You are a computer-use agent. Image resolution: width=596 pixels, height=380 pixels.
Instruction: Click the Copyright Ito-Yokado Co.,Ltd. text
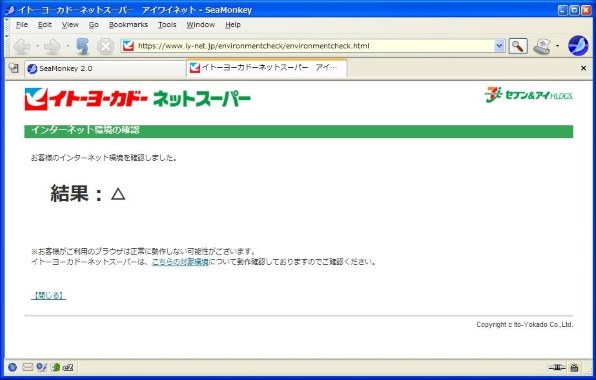tap(525, 325)
